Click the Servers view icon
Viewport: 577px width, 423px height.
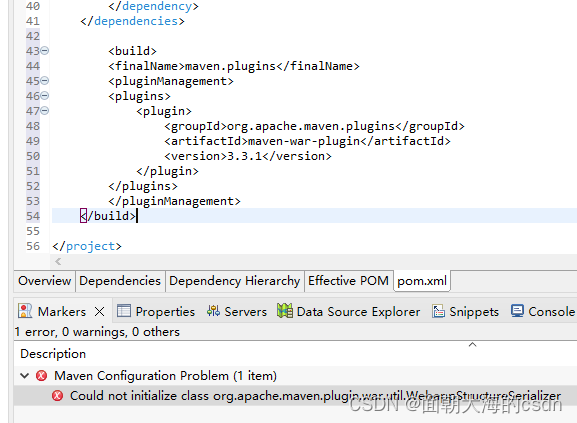pyautogui.click(x=213, y=311)
